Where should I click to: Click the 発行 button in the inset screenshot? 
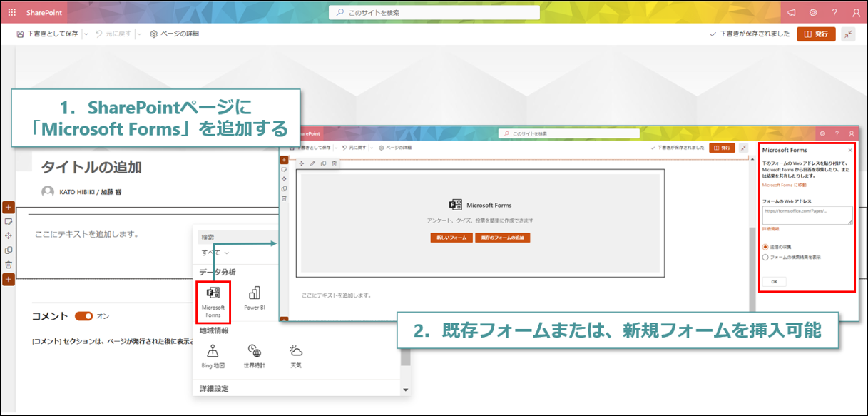click(x=722, y=148)
